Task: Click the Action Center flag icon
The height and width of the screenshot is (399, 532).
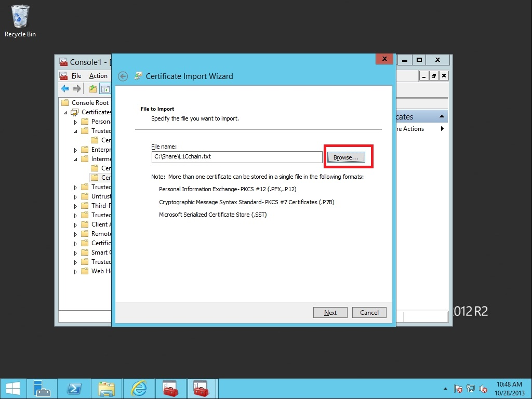Action: [x=458, y=389]
